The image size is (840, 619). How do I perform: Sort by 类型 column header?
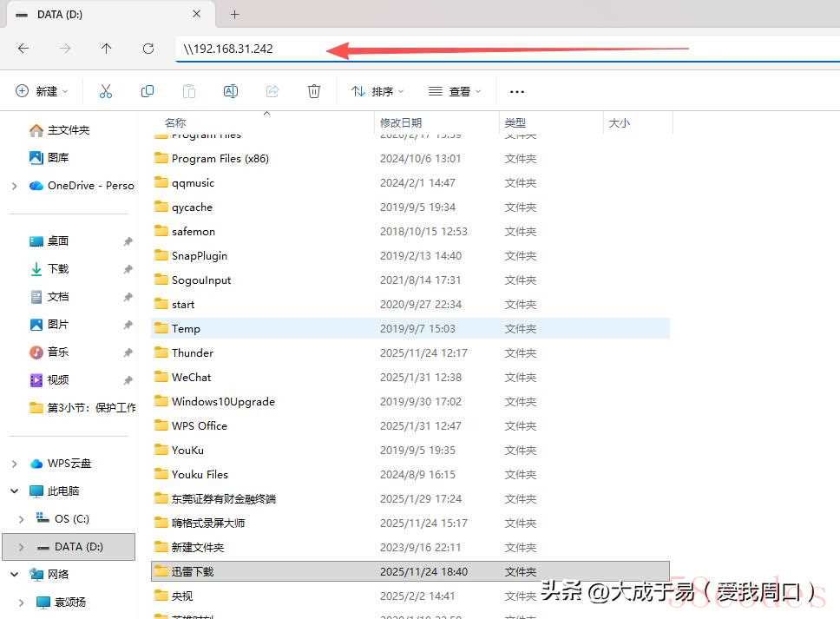tap(515, 122)
